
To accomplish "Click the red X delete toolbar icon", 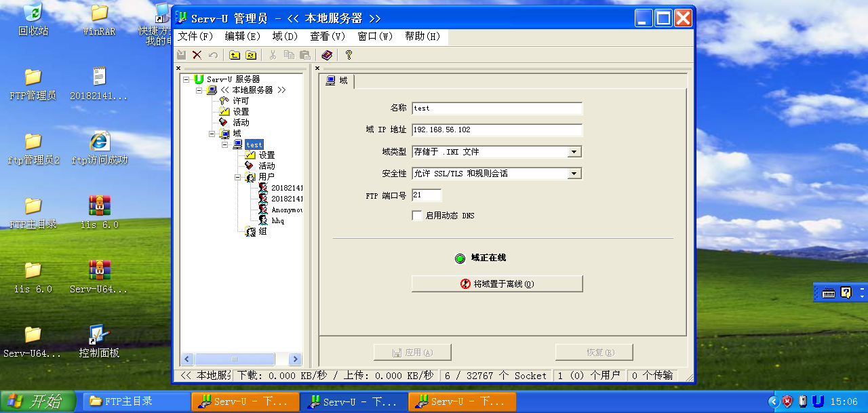I will pyautogui.click(x=197, y=55).
